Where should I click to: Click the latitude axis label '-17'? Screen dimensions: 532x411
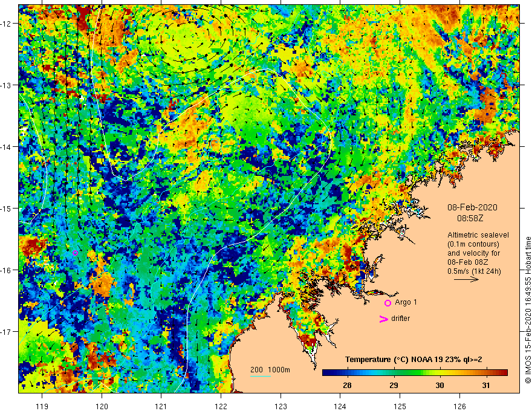tap(7, 332)
